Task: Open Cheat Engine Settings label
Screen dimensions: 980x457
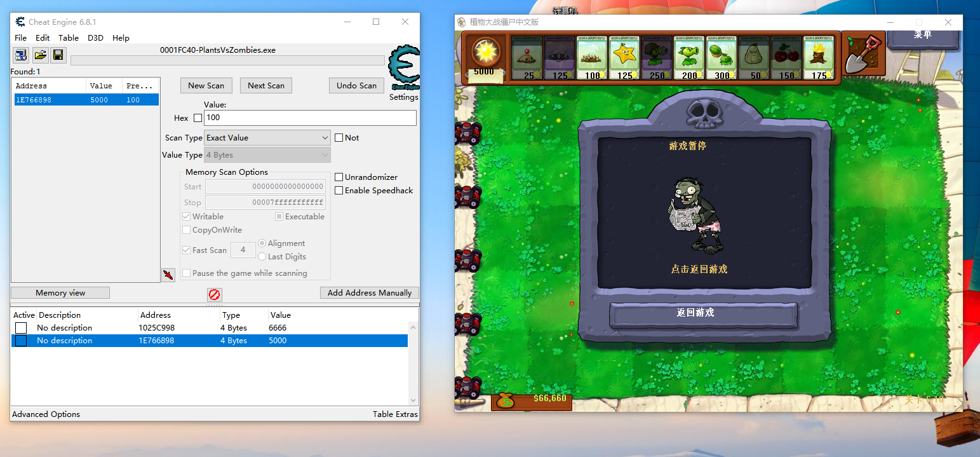Action: (404, 97)
